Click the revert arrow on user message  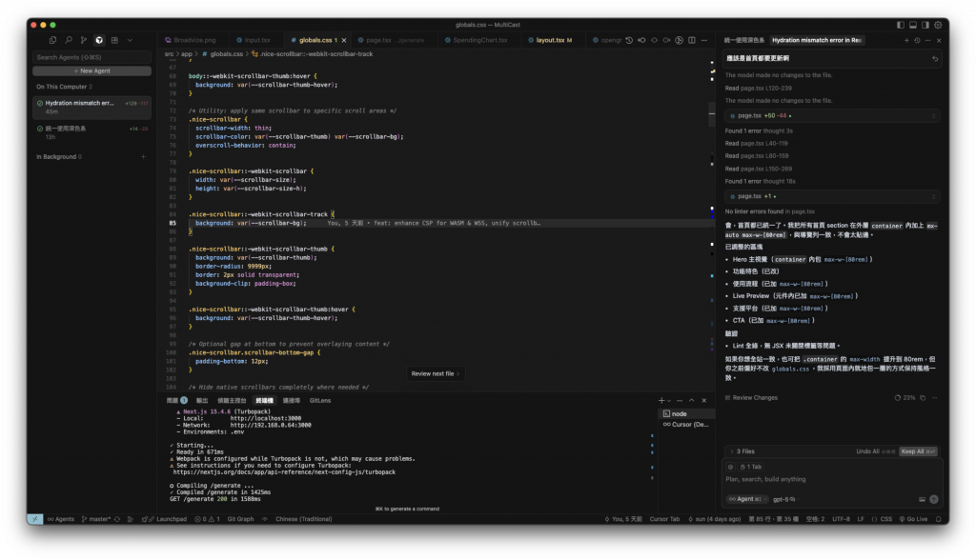click(934, 58)
